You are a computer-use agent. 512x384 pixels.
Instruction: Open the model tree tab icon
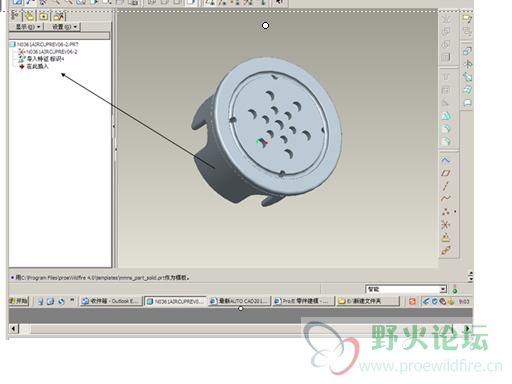pos(15,16)
